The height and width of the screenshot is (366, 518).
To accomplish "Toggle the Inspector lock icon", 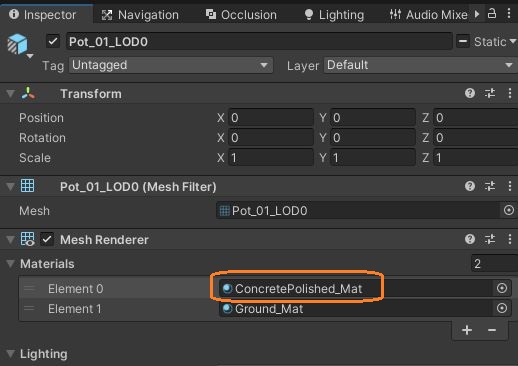I will 492,14.
